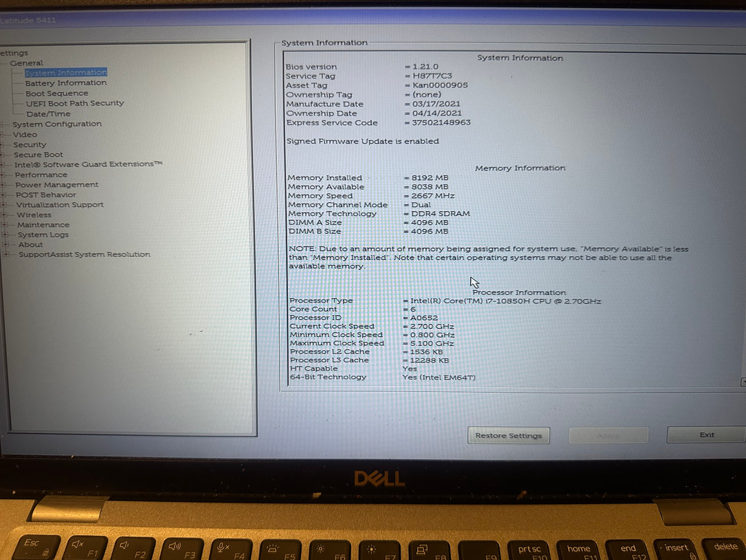
Task: Select the General tree node label
Action: 26,63
